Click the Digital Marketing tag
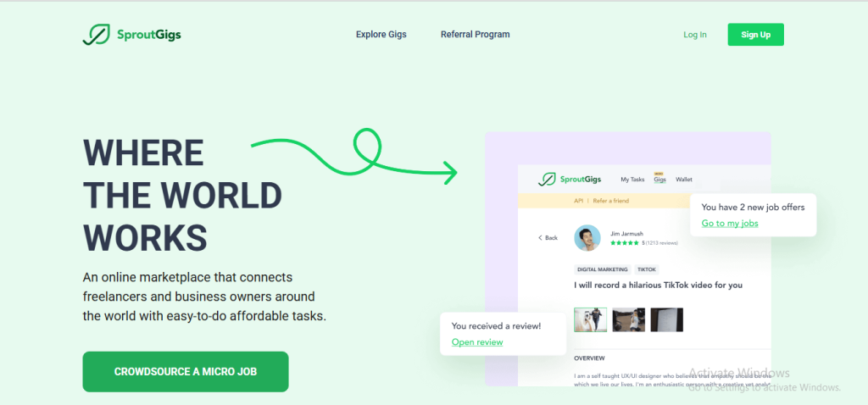The image size is (868, 405). click(602, 269)
